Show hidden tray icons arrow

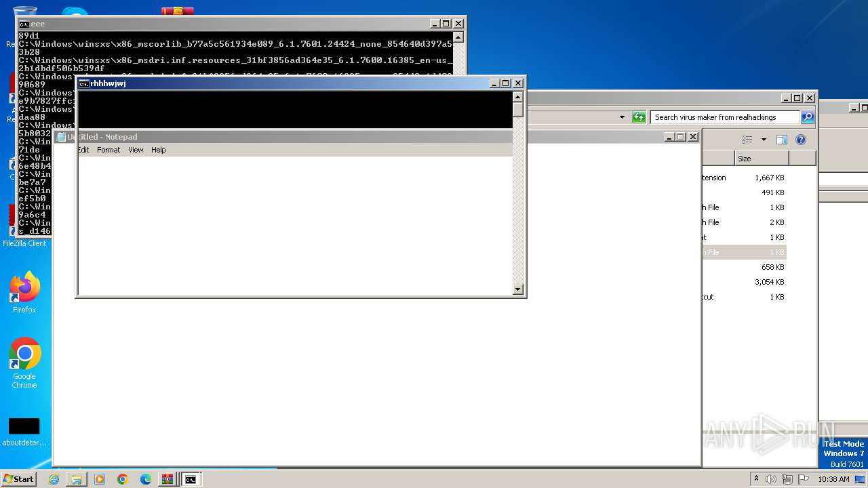pos(756,479)
